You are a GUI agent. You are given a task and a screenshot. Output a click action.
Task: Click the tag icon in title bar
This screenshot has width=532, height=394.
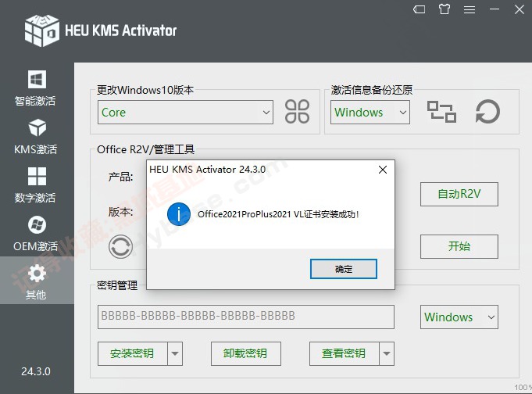tap(420, 9)
